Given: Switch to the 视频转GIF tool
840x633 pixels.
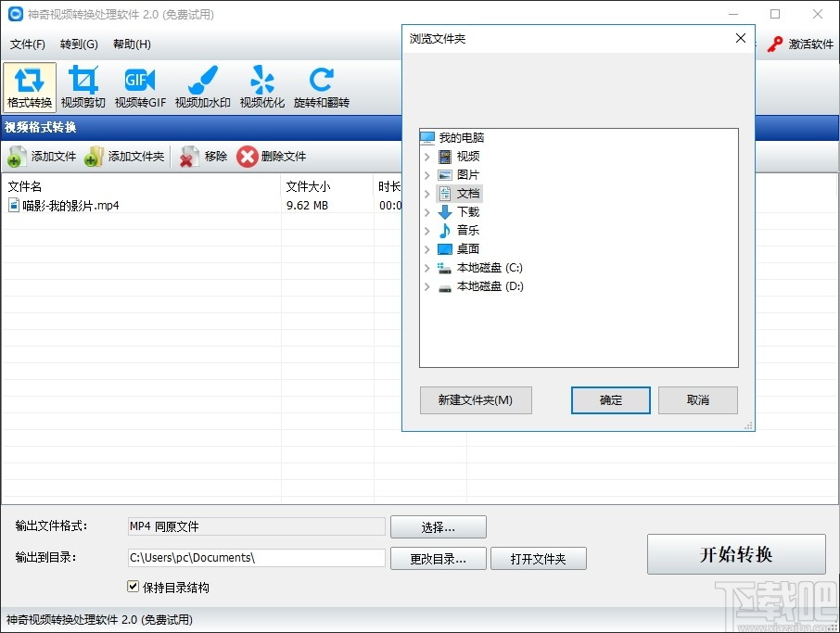Looking at the screenshot, I should [x=139, y=86].
